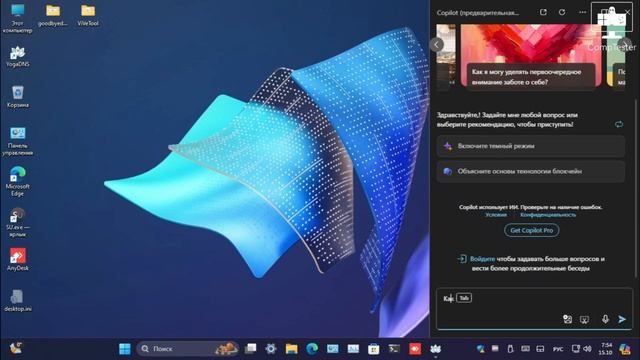The height and width of the screenshot is (360, 640).
Task: Send the Copilot message
Action: (622, 319)
